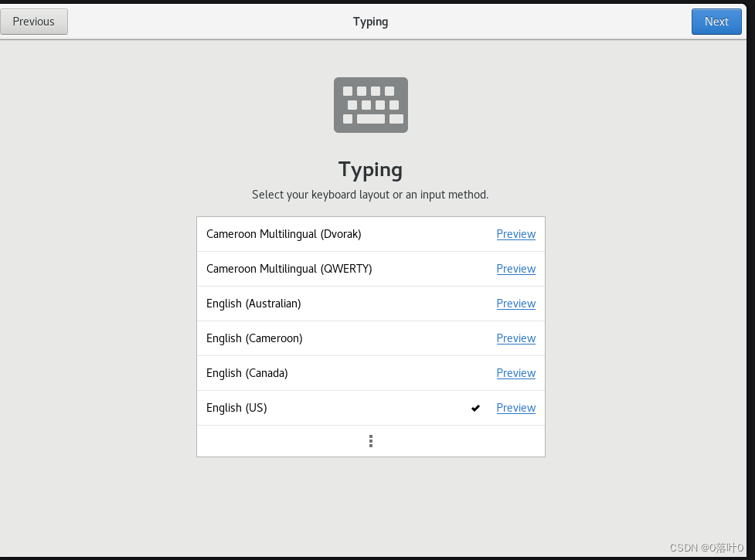The height and width of the screenshot is (560, 755).
Task: Click the Next button
Action: pos(716,22)
